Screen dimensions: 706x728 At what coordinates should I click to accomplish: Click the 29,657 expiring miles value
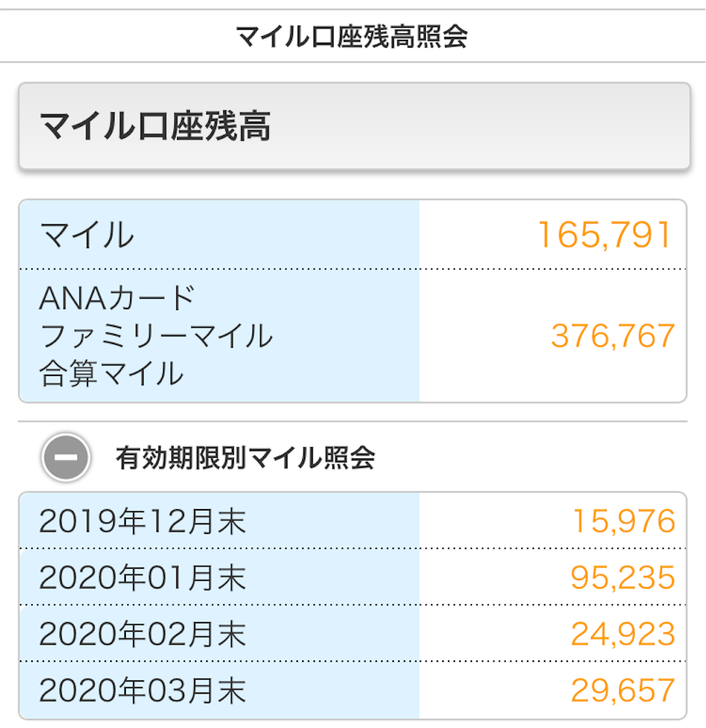click(623, 690)
